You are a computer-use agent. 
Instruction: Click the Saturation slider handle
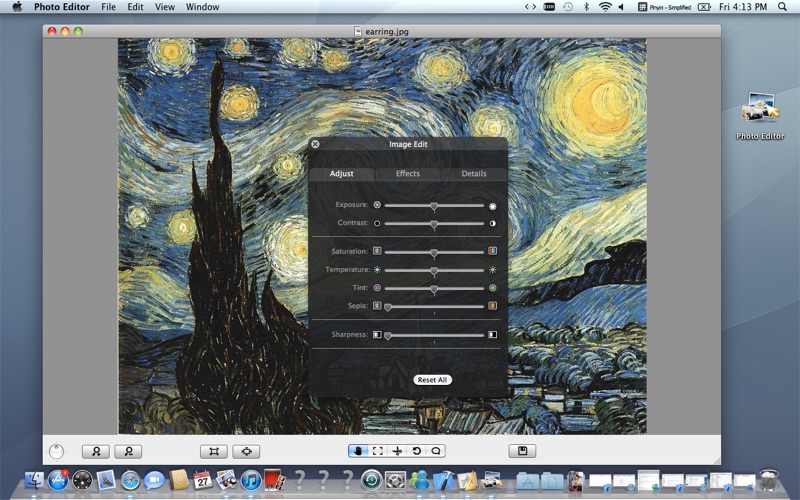pyautogui.click(x=434, y=253)
